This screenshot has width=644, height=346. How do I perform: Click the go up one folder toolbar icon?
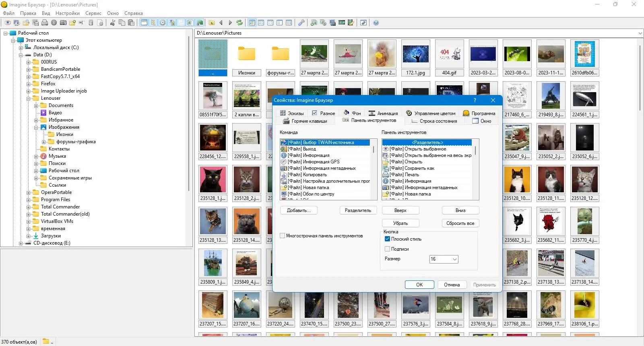coord(212,23)
